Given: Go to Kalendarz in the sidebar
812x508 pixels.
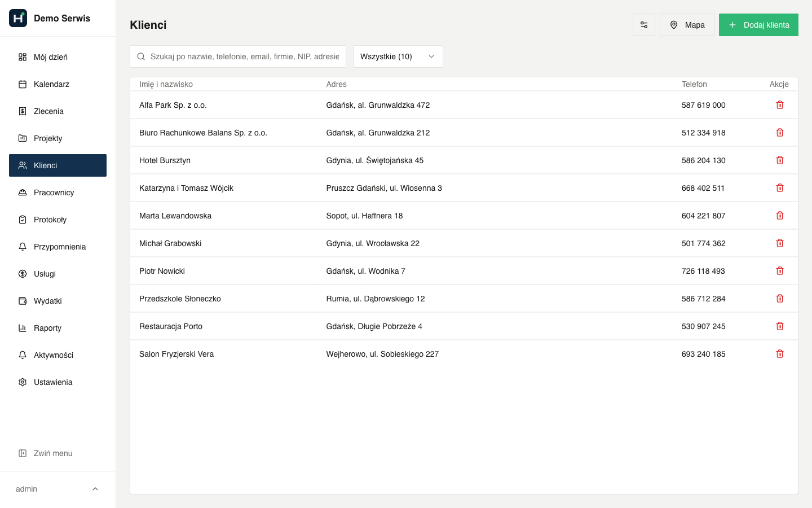Looking at the screenshot, I should 58,84.
